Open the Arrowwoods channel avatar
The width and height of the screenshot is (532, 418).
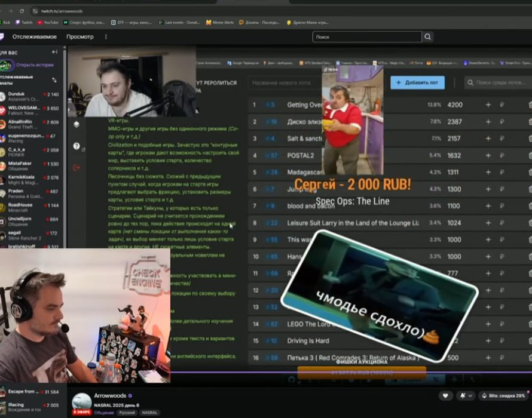[82, 402]
